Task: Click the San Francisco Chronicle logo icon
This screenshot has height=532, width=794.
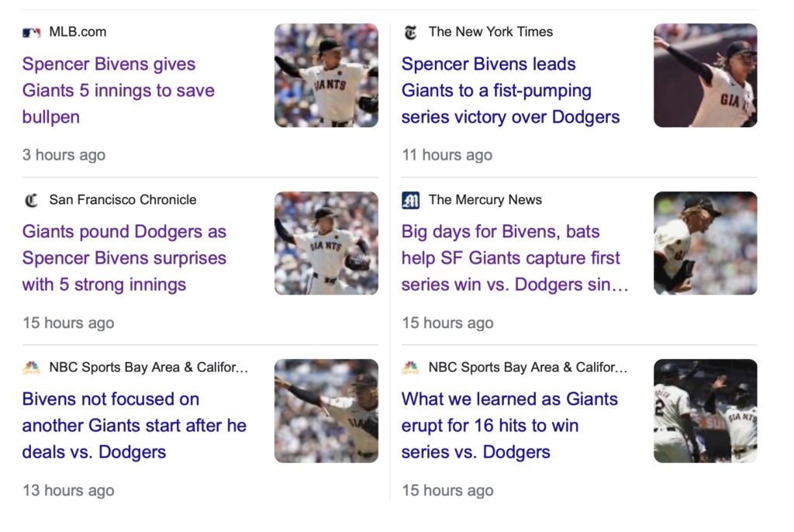Action: click(x=31, y=200)
